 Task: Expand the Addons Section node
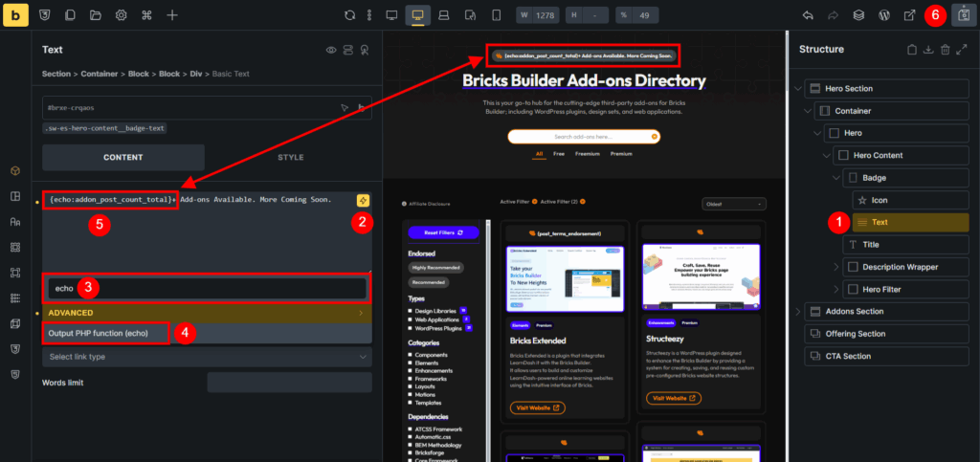[x=797, y=312]
